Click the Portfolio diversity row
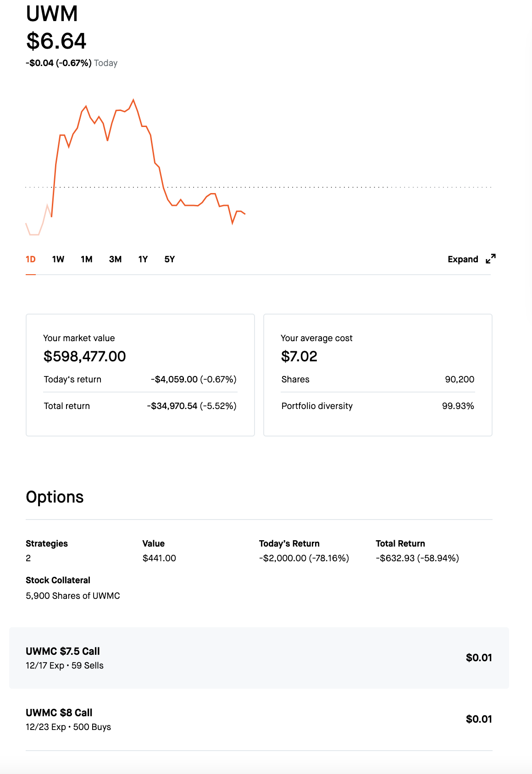 pos(378,406)
